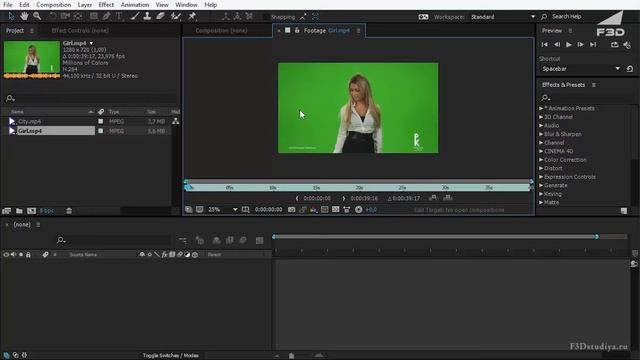Click Toggle Switches / Modes button
The image size is (640, 360).
171,356
